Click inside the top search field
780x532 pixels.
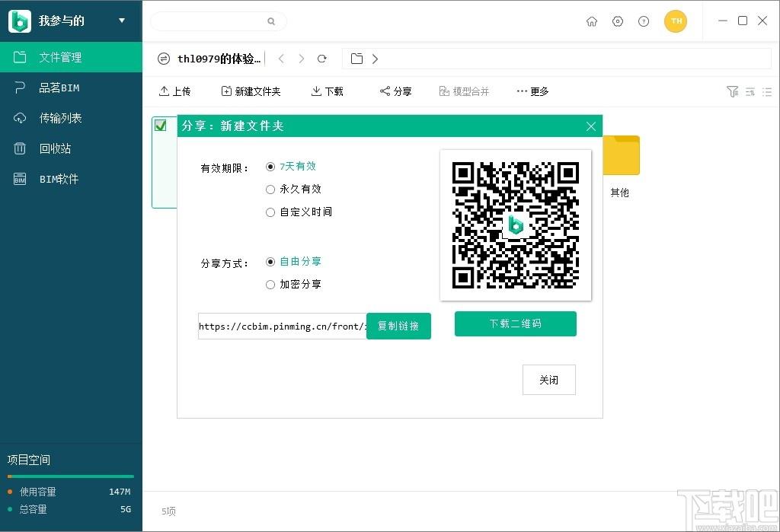219,21
